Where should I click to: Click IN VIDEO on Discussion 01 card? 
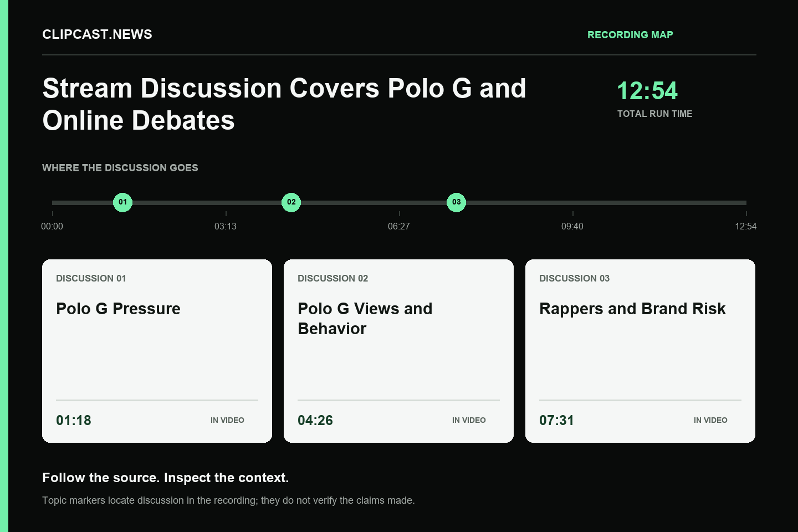click(x=227, y=420)
